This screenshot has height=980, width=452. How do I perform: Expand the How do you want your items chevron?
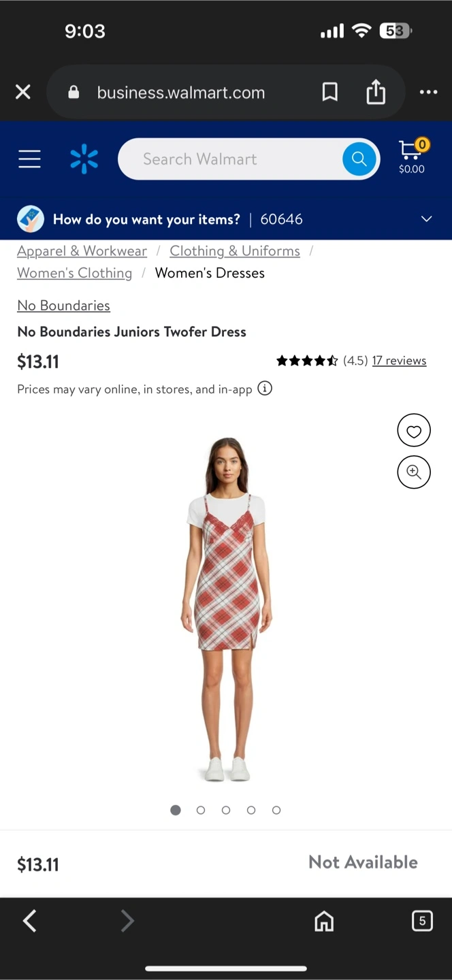click(427, 218)
